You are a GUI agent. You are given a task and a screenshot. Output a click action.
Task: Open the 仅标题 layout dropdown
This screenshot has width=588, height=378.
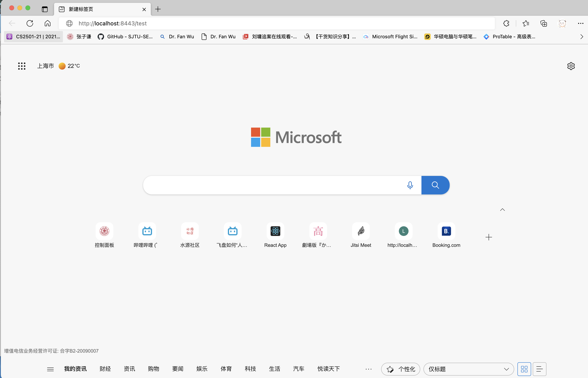pyautogui.click(x=468, y=369)
